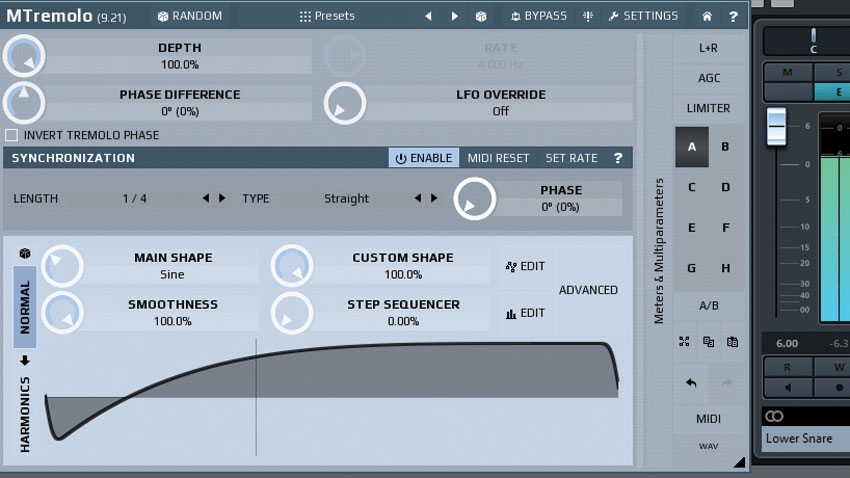Select preset slot F
Screen dimensions: 850x478
click(x=725, y=228)
